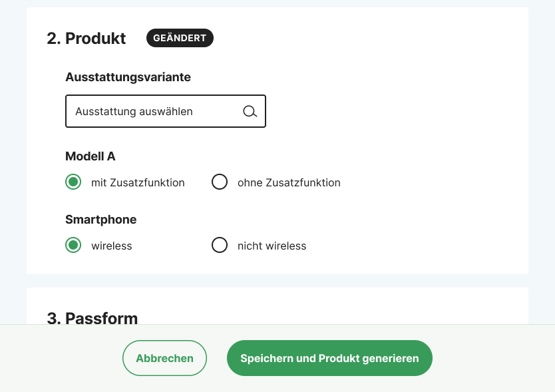Click the 'mit Zusatzfunktion' option text

pyautogui.click(x=138, y=183)
